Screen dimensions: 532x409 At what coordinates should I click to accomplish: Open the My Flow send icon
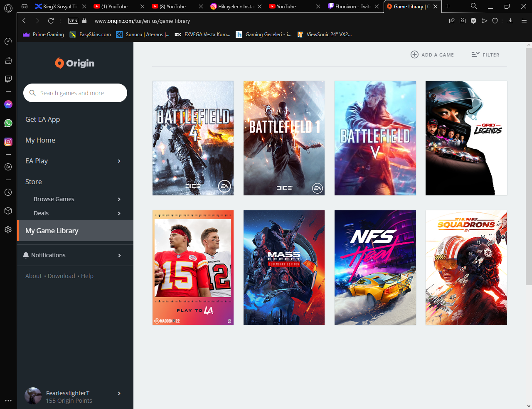click(x=484, y=21)
